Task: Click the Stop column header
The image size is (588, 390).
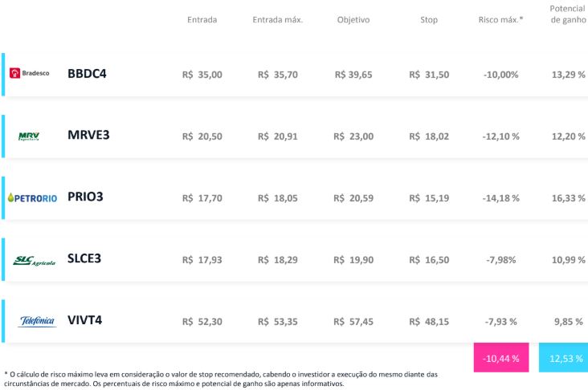Action: tap(429, 20)
